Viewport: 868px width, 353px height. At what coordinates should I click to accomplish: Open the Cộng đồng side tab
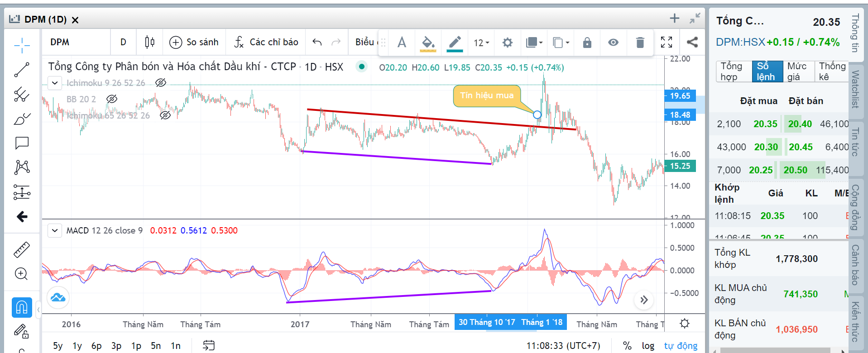click(x=855, y=207)
